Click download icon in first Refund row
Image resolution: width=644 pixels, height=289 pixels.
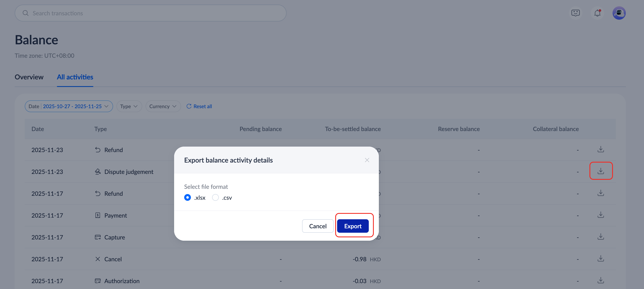tap(601, 149)
